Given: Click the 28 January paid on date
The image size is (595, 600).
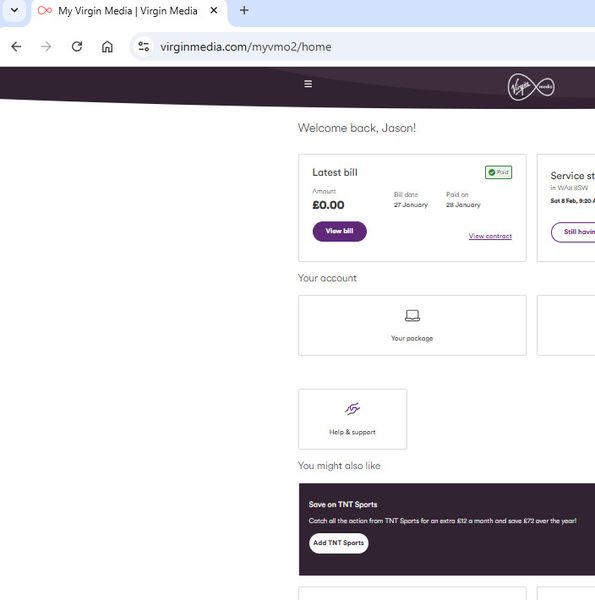Looking at the screenshot, I should 463,205.
